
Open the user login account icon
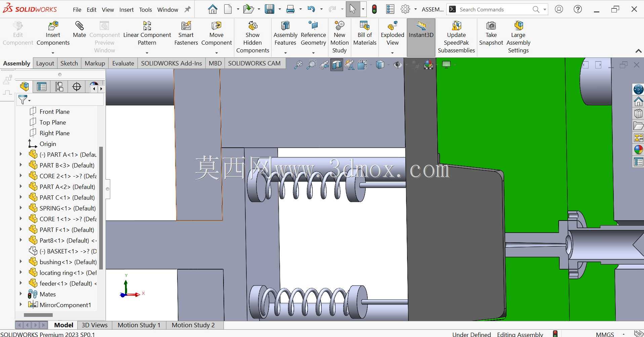[x=559, y=9]
